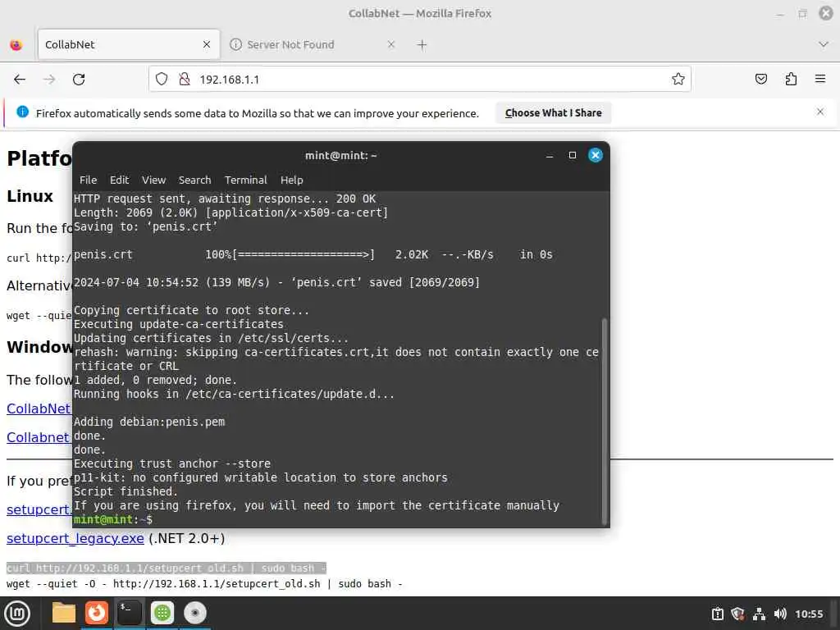Image resolution: width=840 pixels, height=630 pixels.
Task: Click the wget setupcert_old.sh command text
Action: [204, 584]
